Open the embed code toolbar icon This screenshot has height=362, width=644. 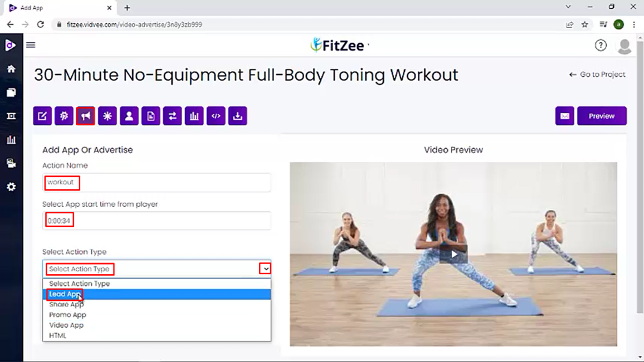tap(216, 116)
